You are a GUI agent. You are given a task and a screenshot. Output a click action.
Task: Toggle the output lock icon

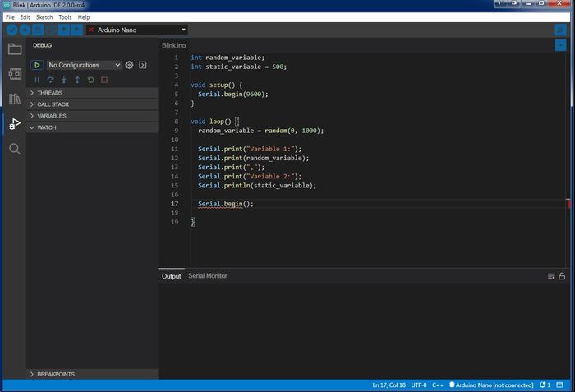coord(562,276)
